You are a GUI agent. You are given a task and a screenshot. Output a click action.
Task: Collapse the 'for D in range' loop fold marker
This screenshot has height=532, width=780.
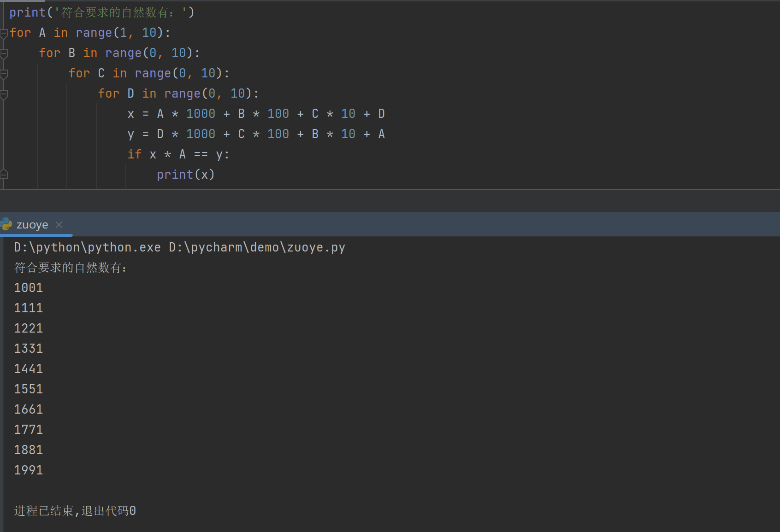coord(3,94)
